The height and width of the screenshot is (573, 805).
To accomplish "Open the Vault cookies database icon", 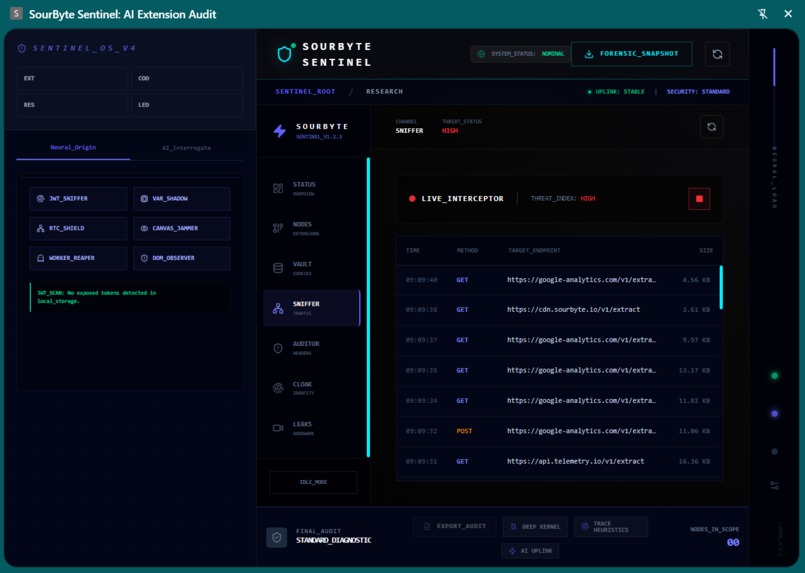I will (278, 268).
